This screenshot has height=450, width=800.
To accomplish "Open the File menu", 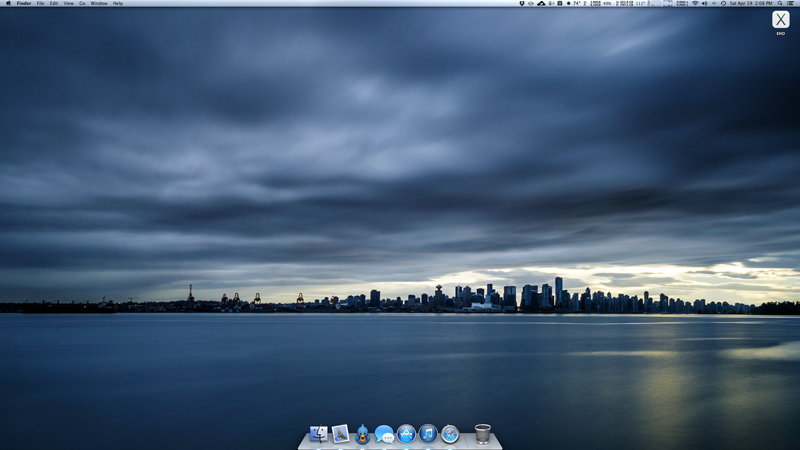I will click(40, 3).
